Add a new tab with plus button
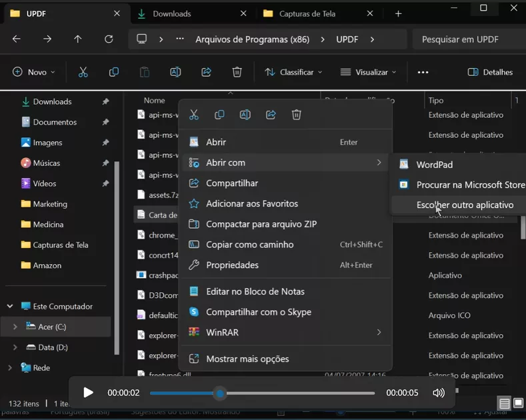The width and height of the screenshot is (526, 420). click(398, 14)
